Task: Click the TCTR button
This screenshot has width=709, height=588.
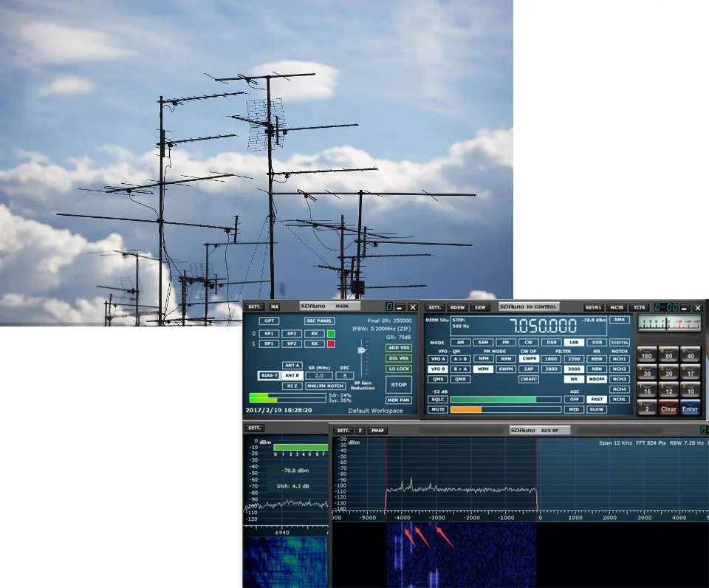Action: click(x=640, y=307)
